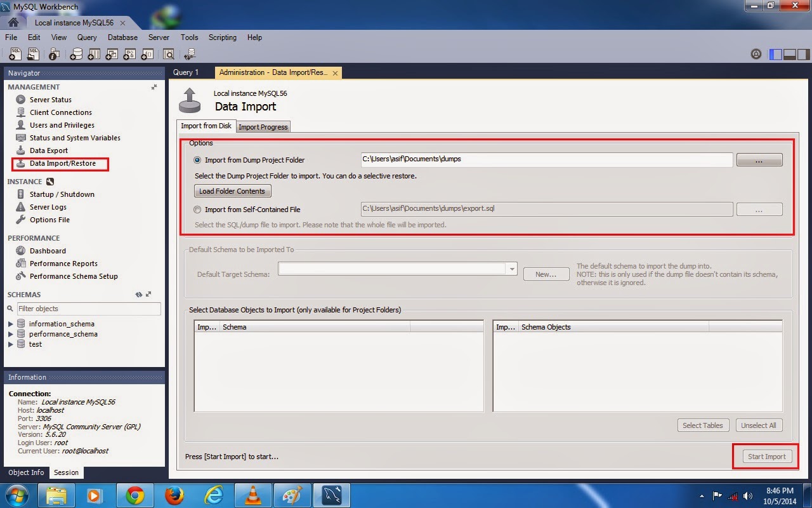Expand the test schema tree node
Image resolution: width=812 pixels, height=508 pixels.
click(x=10, y=344)
